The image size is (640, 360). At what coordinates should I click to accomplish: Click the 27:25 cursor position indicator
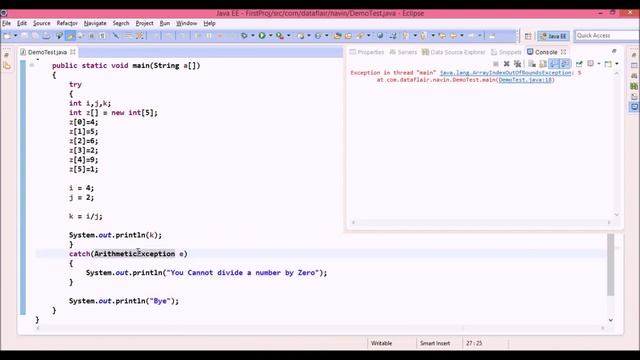(x=474, y=343)
